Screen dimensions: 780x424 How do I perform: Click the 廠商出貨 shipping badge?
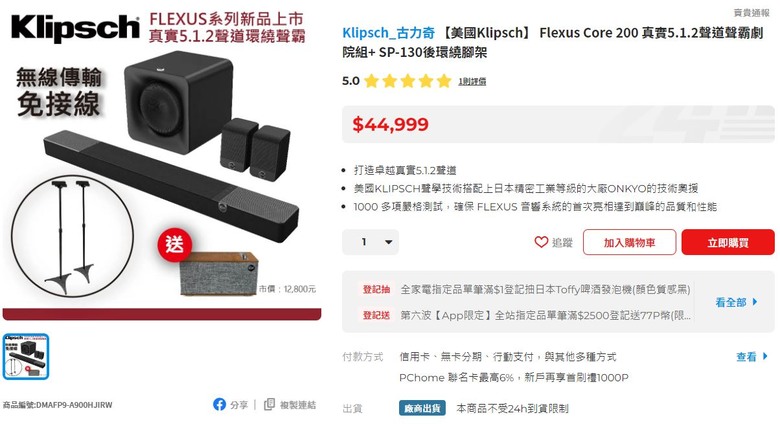click(422, 409)
